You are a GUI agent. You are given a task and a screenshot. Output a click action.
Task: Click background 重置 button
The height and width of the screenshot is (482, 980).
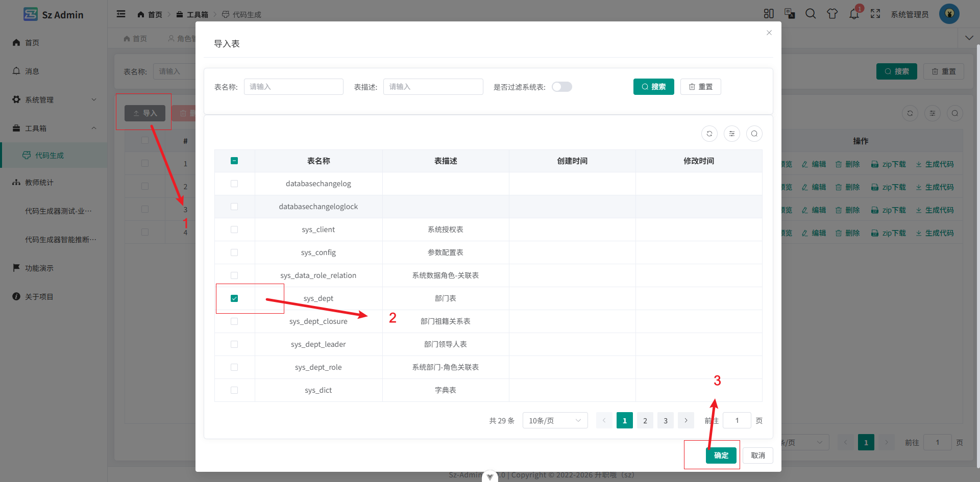pyautogui.click(x=944, y=71)
